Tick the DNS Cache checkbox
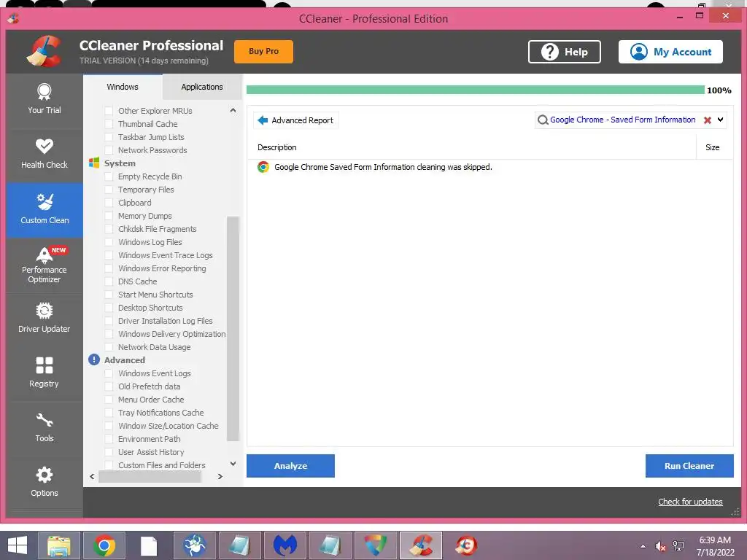Image resolution: width=747 pixels, height=560 pixels. tap(109, 281)
